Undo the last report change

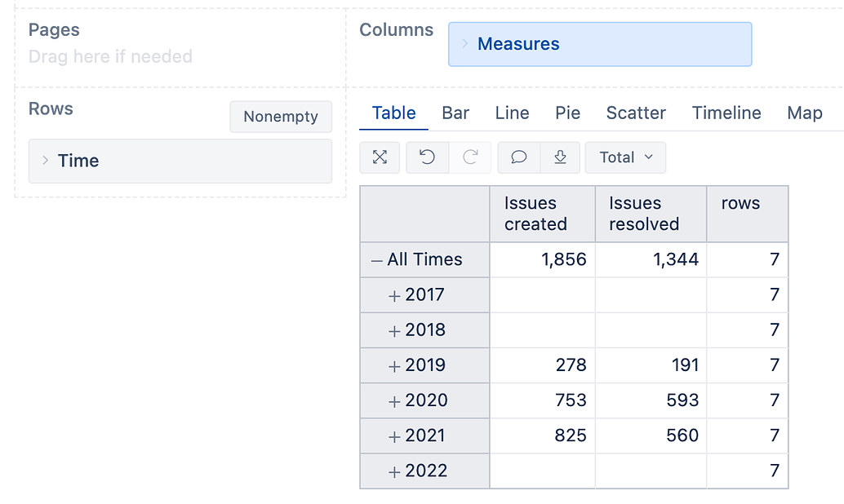427,157
